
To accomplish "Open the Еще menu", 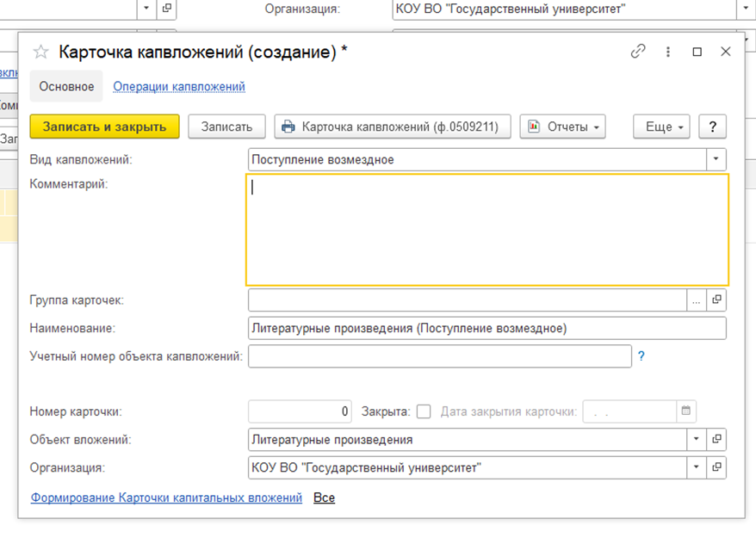I will [x=661, y=127].
